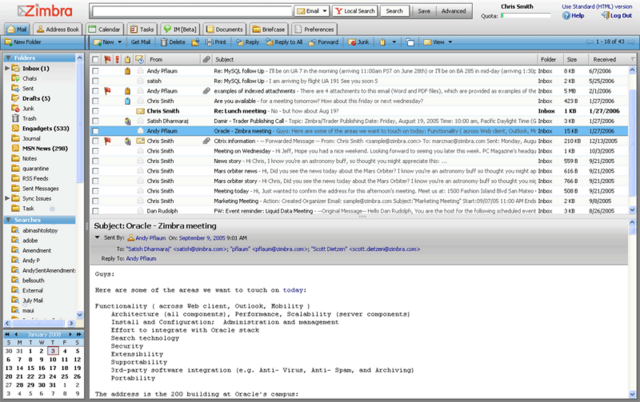Reply to the selected email
The width and height of the screenshot is (640, 402).
247,42
